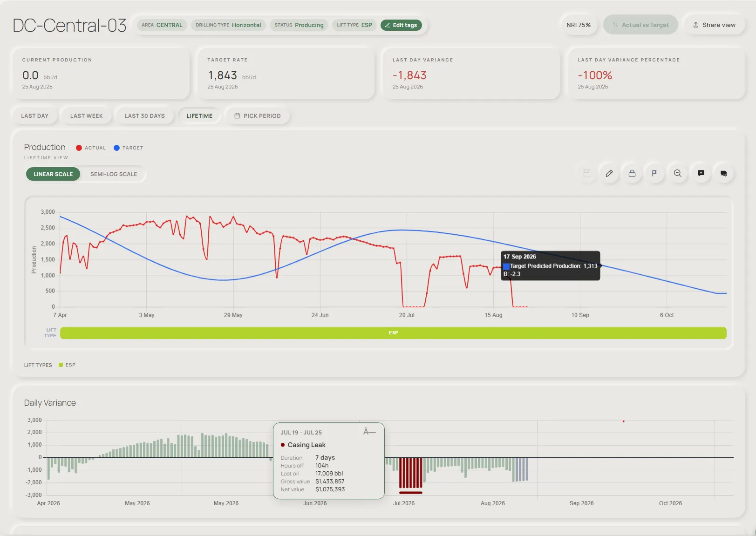Toggle the lock icon on production chart
This screenshot has height=536, width=756.
(632, 173)
